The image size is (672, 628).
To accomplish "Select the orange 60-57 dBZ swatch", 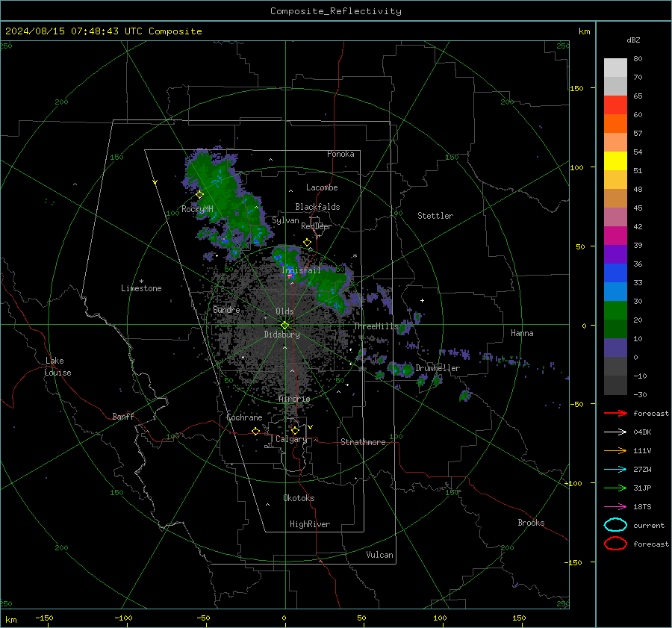I will [x=615, y=124].
